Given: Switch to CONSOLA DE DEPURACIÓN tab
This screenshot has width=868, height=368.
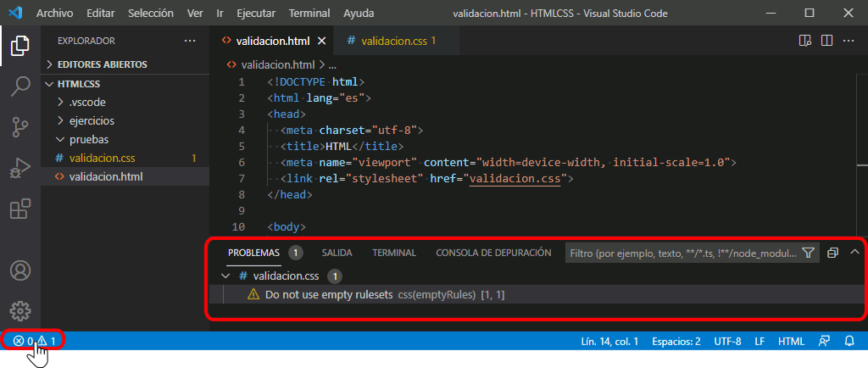Looking at the screenshot, I should [493, 253].
